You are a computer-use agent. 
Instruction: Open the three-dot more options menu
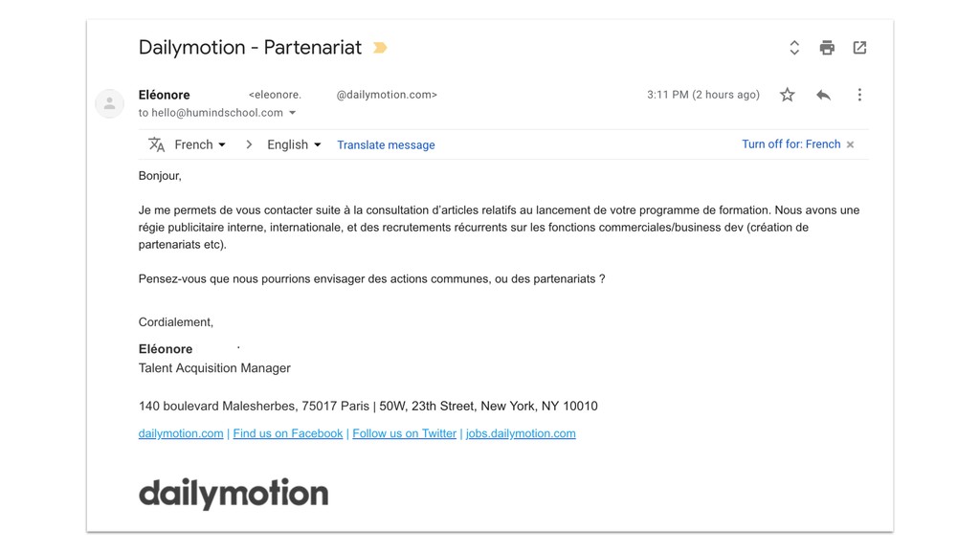coord(859,95)
